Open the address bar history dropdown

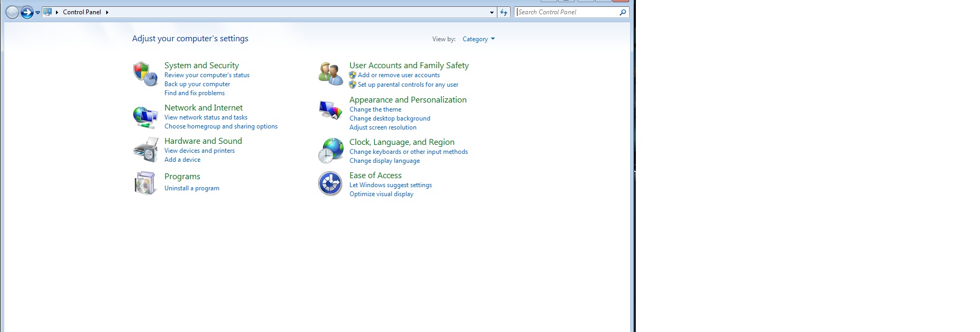[x=492, y=12]
